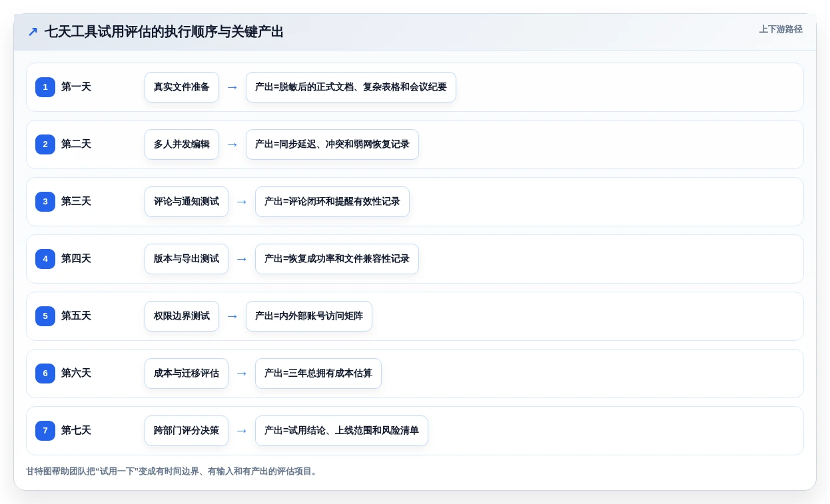This screenshot has height=504, width=830.
Task: Click the diagonal arrow icon beside the title
Action: tap(33, 31)
